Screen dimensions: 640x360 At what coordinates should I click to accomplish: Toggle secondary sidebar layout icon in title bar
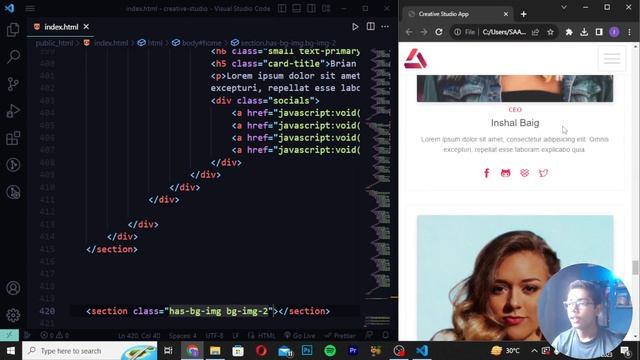pyautogui.click(x=311, y=8)
